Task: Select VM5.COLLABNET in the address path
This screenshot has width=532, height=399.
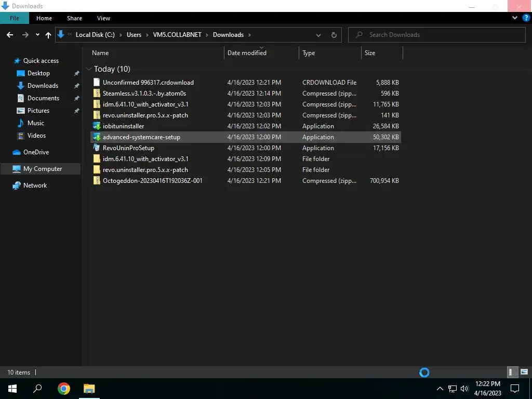Action: [177, 35]
